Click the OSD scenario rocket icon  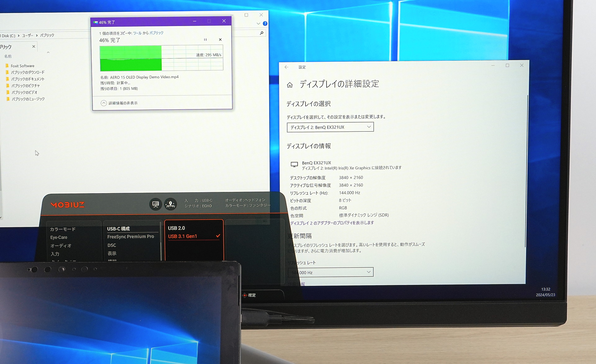[170, 204]
